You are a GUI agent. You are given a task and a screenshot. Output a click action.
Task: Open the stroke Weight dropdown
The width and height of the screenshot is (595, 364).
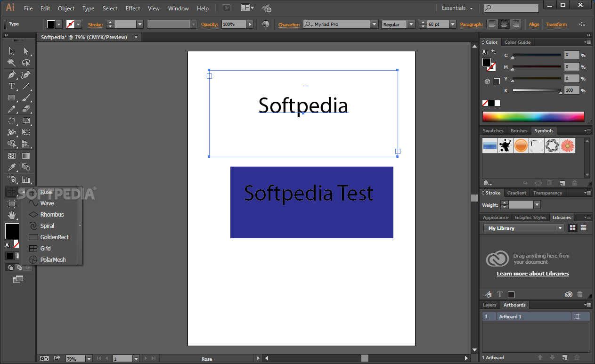537,205
